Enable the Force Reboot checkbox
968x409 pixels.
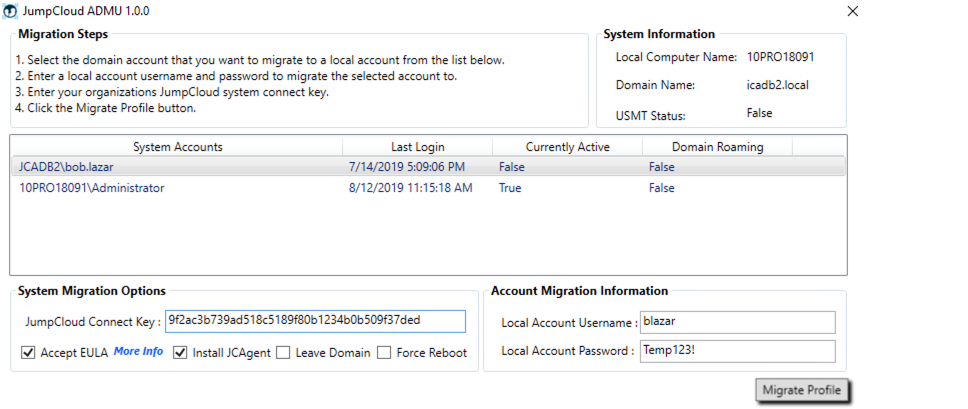(x=384, y=353)
